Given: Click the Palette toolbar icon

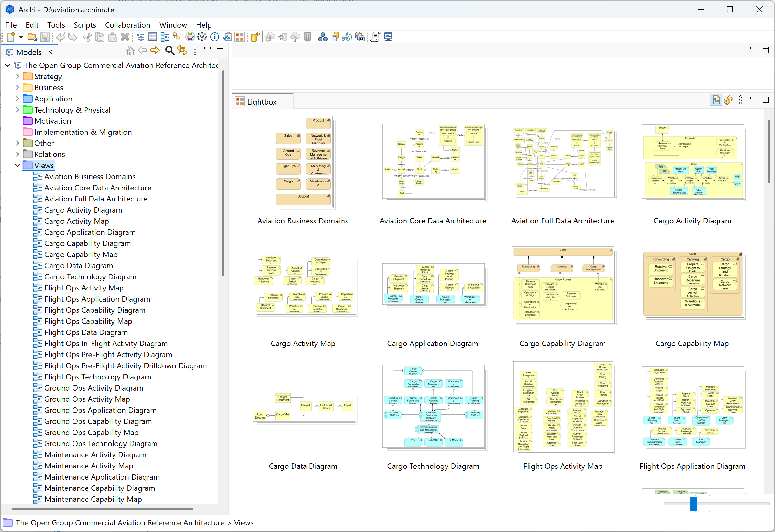Looking at the screenshot, I should pyautogui.click(x=190, y=37).
